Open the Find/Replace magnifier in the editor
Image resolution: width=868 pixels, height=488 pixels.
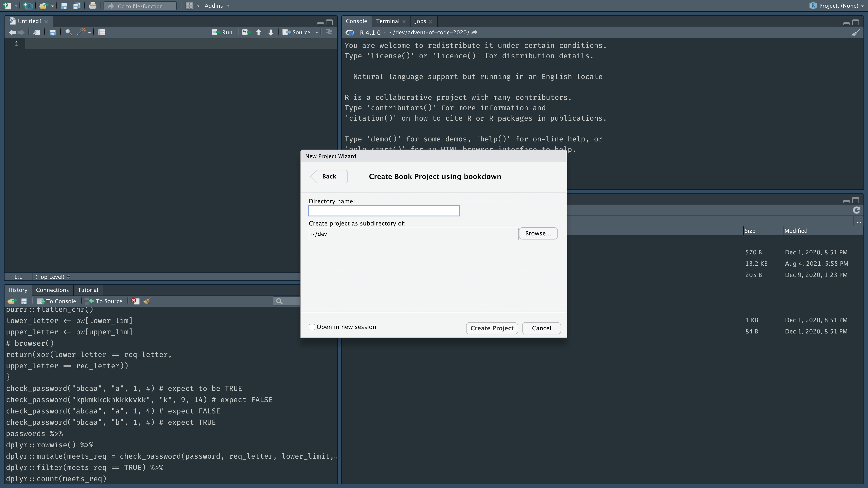point(69,32)
